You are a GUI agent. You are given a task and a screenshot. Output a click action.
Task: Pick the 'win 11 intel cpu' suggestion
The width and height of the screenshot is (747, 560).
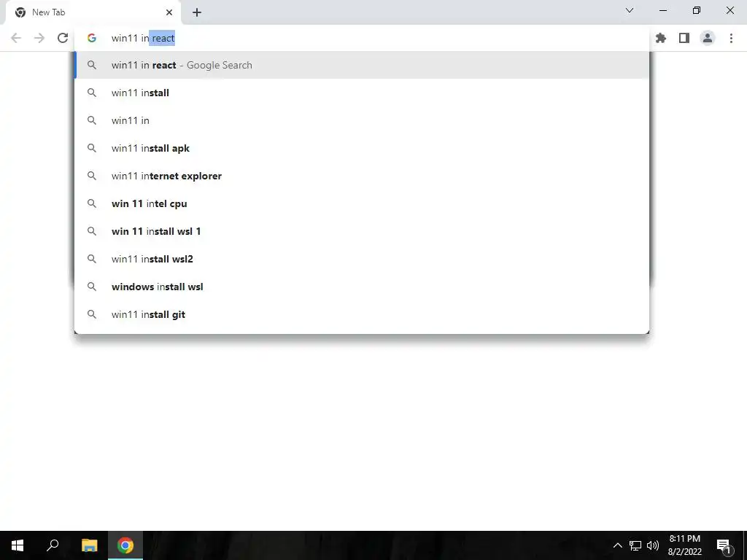click(x=362, y=203)
